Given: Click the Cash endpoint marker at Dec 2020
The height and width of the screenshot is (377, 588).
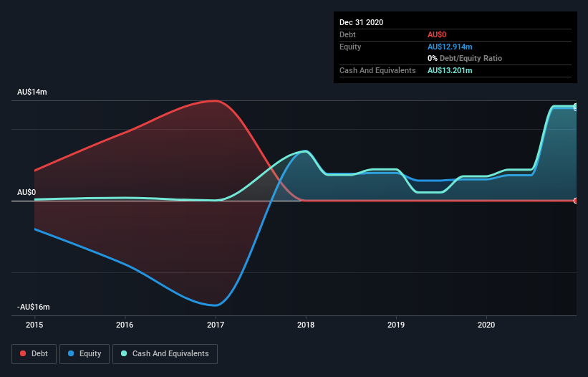Looking at the screenshot, I should pos(576,107).
